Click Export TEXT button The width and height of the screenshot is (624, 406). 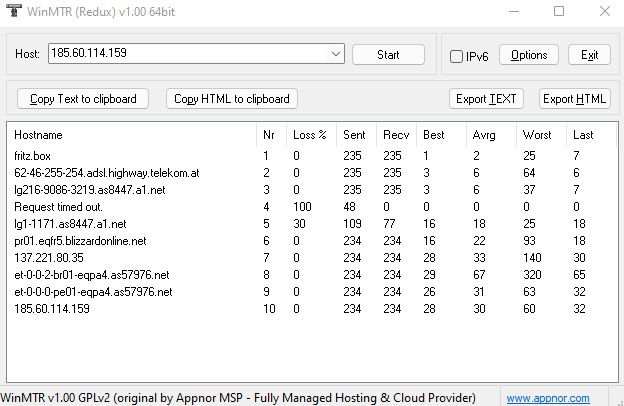(x=486, y=98)
